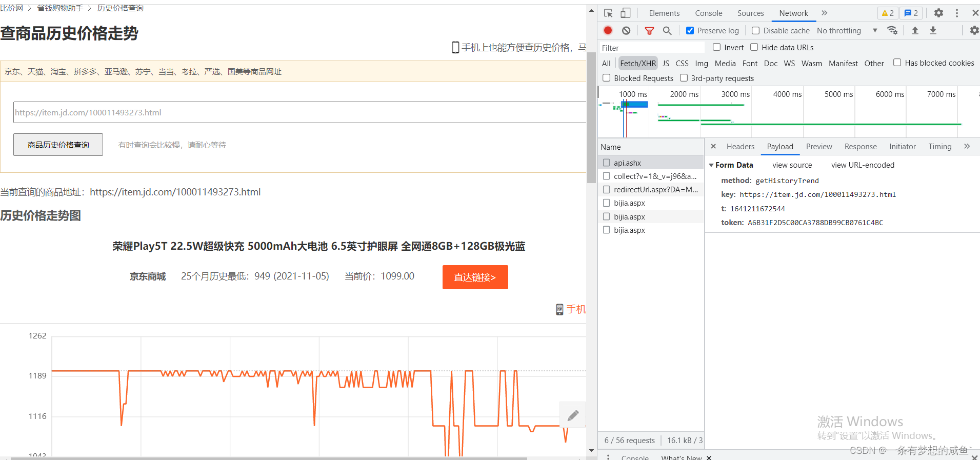Open the Preview tab of the request
The height and width of the screenshot is (460, 980).
[819, 147]
